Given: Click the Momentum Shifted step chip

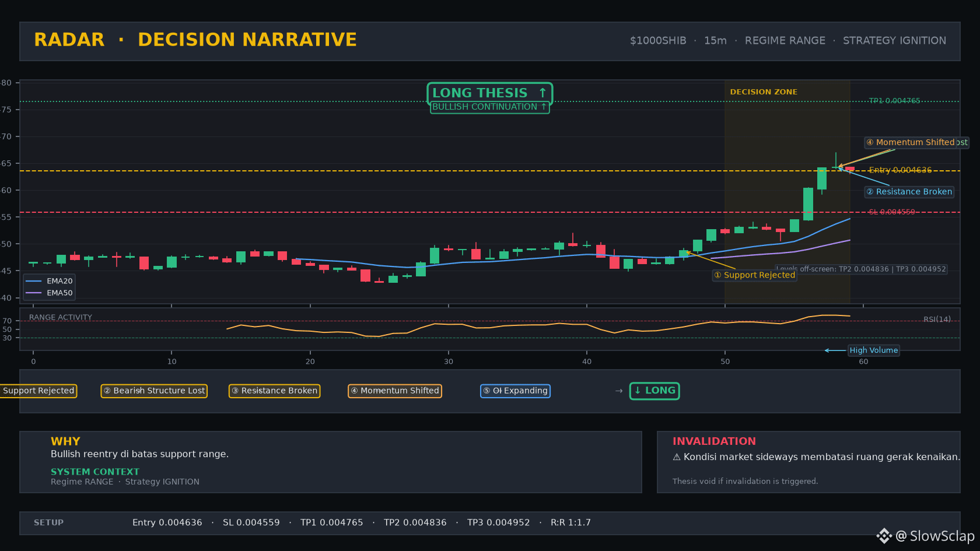Looking at the screenshot, I should [x=395, y=391].
